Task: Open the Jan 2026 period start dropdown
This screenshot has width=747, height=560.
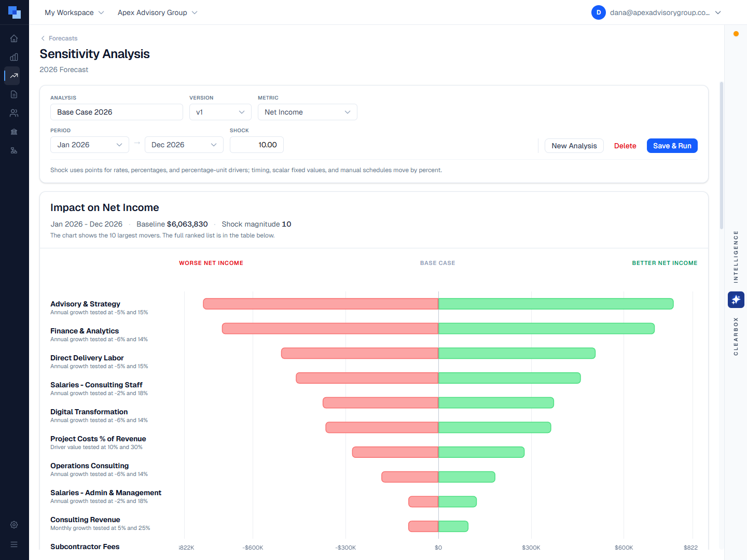Action: (90, 145)
